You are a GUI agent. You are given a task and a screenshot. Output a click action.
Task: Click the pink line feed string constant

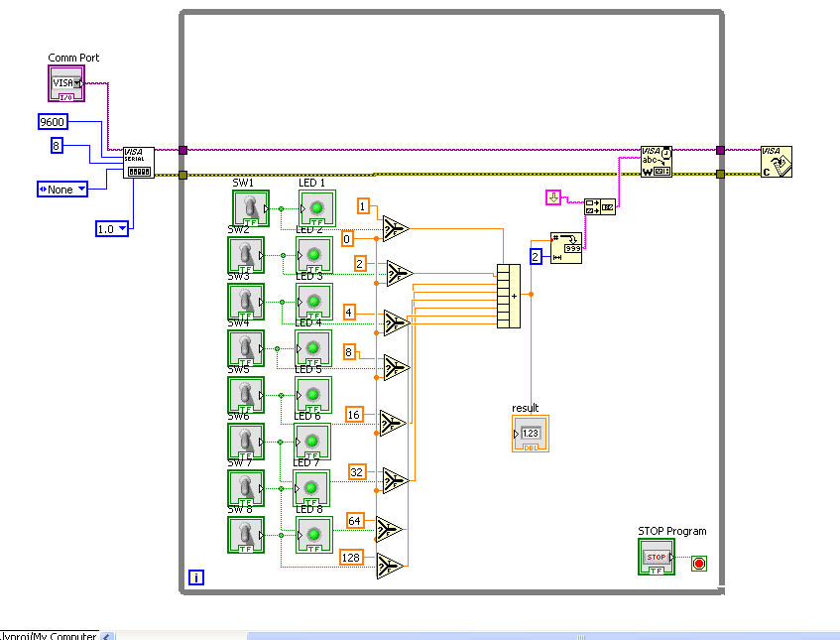click(x=553, y=197)
